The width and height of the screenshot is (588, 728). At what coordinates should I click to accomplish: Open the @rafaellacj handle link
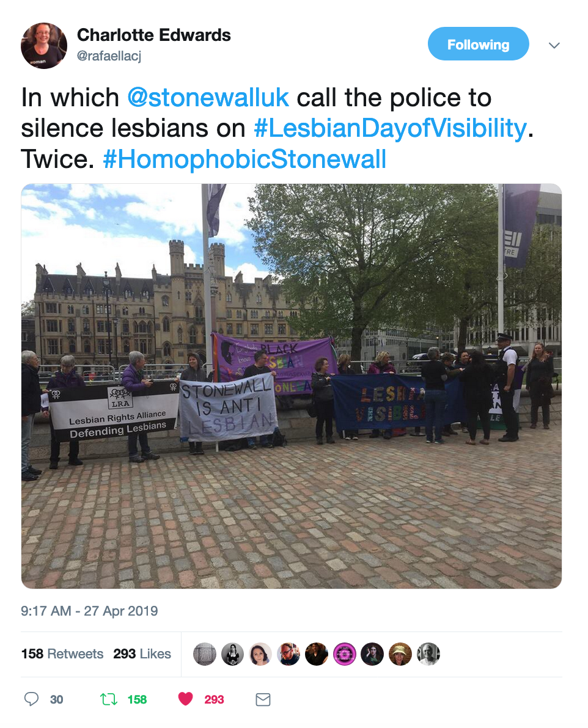click(x=109, y=56)
